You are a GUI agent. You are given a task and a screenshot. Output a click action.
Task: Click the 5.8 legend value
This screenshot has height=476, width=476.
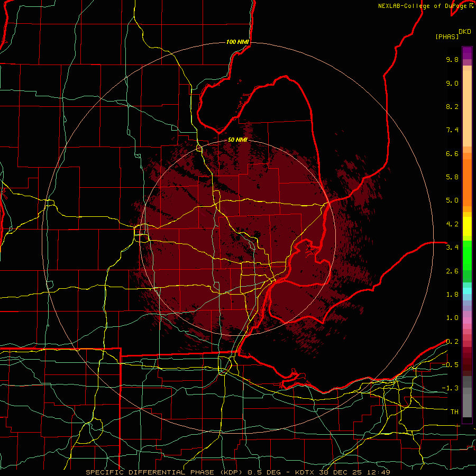[x=452, y=177]
